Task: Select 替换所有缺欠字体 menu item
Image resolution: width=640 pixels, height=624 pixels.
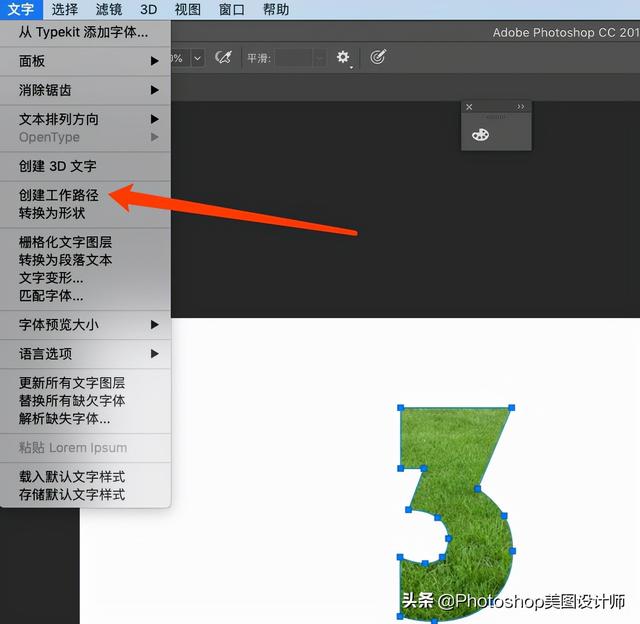Action: pos(85,401)
